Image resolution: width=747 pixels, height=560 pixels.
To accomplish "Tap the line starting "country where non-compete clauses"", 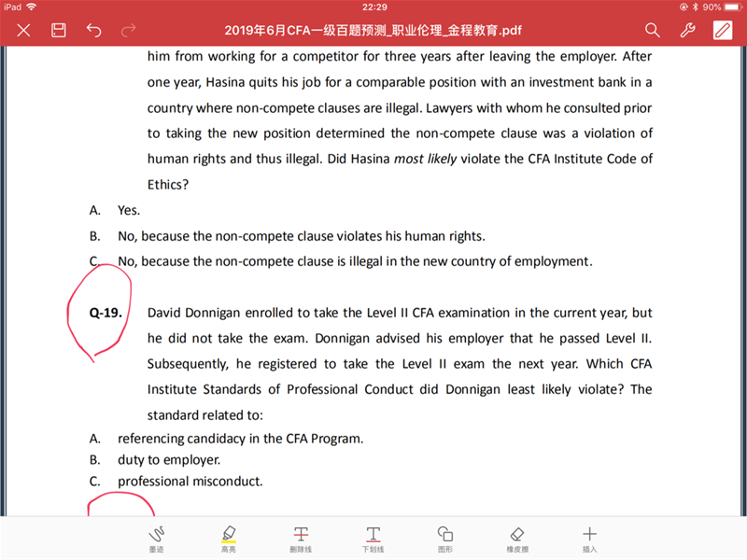I will [x=400, y=108].
